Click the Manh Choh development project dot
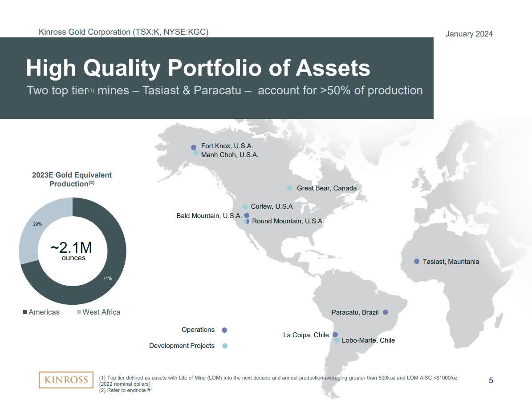532x400 pixels. [195, 153]
